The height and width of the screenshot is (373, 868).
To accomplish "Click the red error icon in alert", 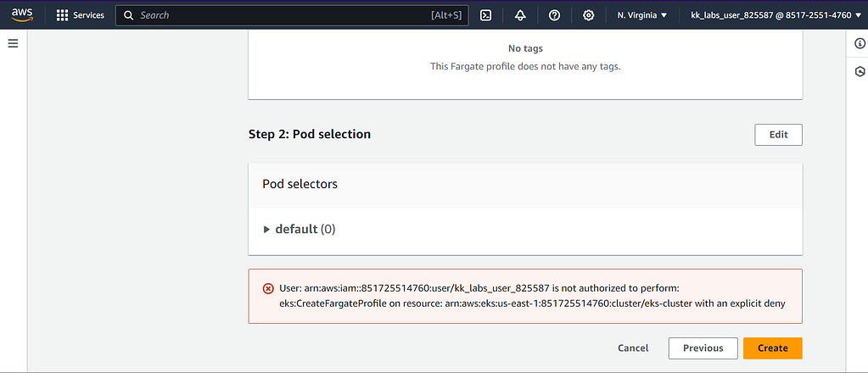I will [269, 288].
